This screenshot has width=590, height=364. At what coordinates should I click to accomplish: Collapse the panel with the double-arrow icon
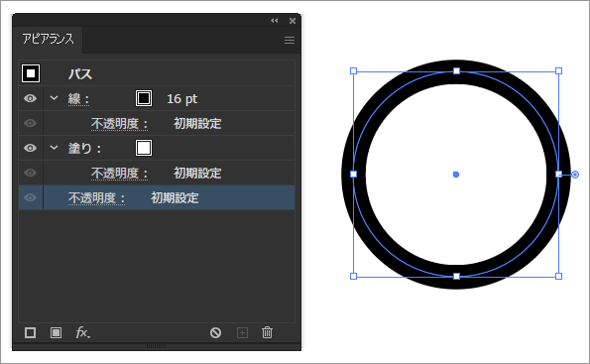275,21
